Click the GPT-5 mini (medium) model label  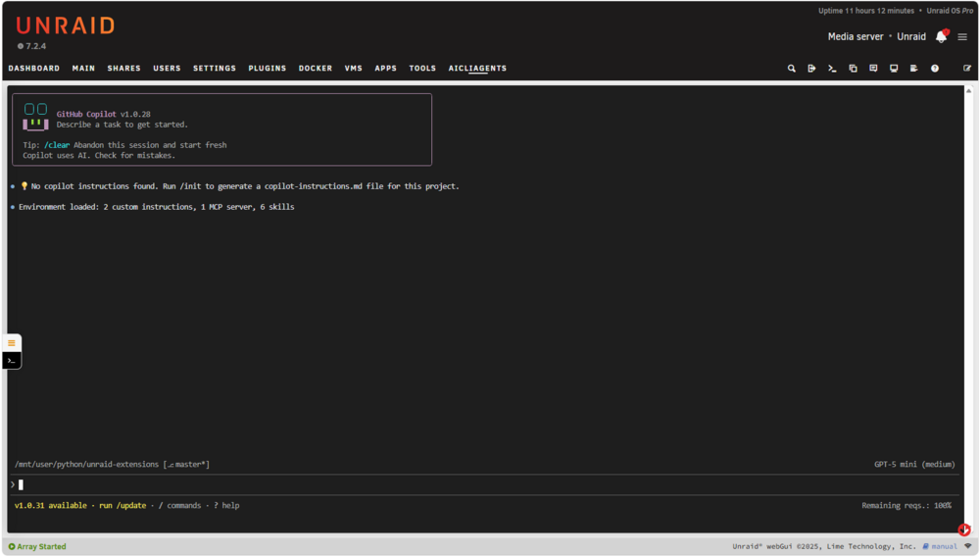pos(914,464)
